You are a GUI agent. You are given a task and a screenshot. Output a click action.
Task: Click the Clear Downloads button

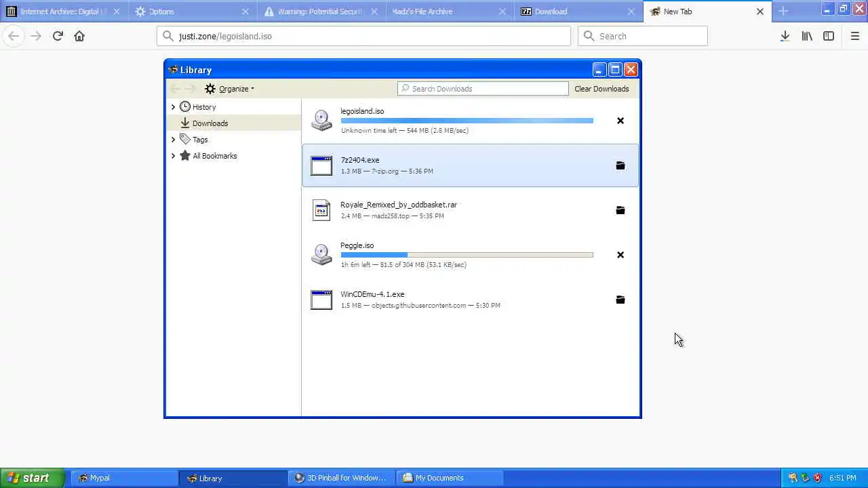pyautogui.click(x=601, y=89)
